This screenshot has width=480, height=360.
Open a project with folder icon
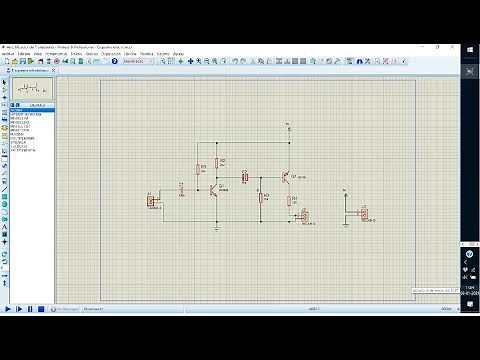click(x=15, y=61)
